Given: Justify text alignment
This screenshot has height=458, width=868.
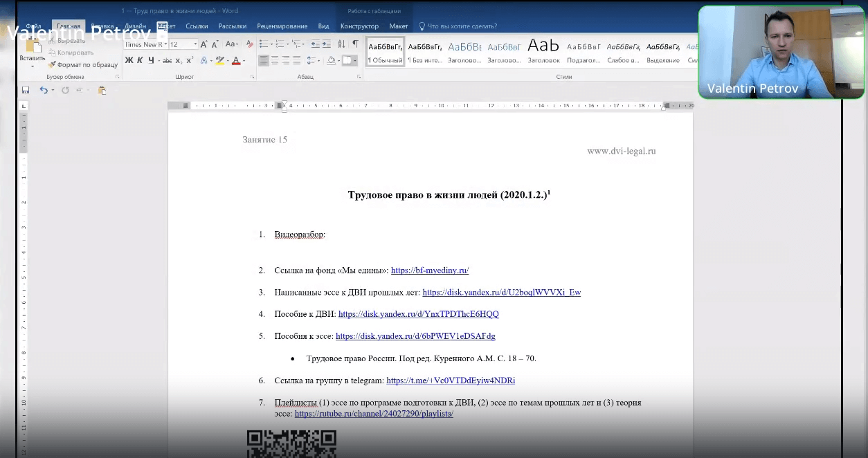Looking at the screenshot, I should 297,60.
